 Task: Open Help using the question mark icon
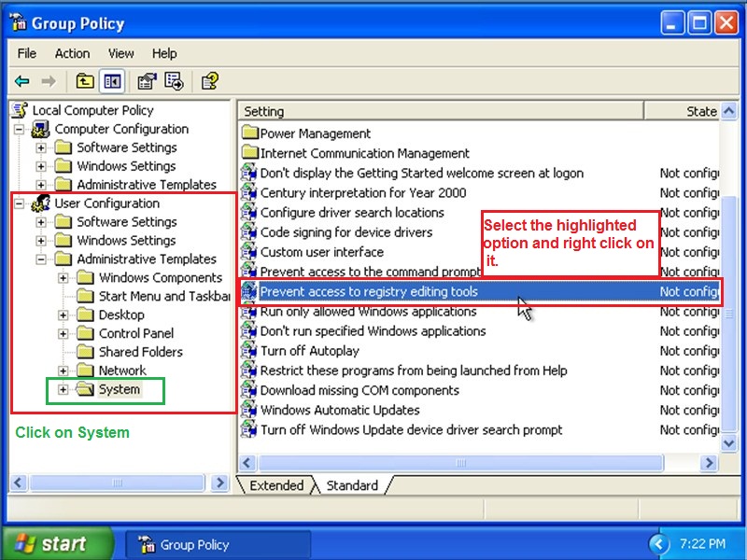coord(209,81)
